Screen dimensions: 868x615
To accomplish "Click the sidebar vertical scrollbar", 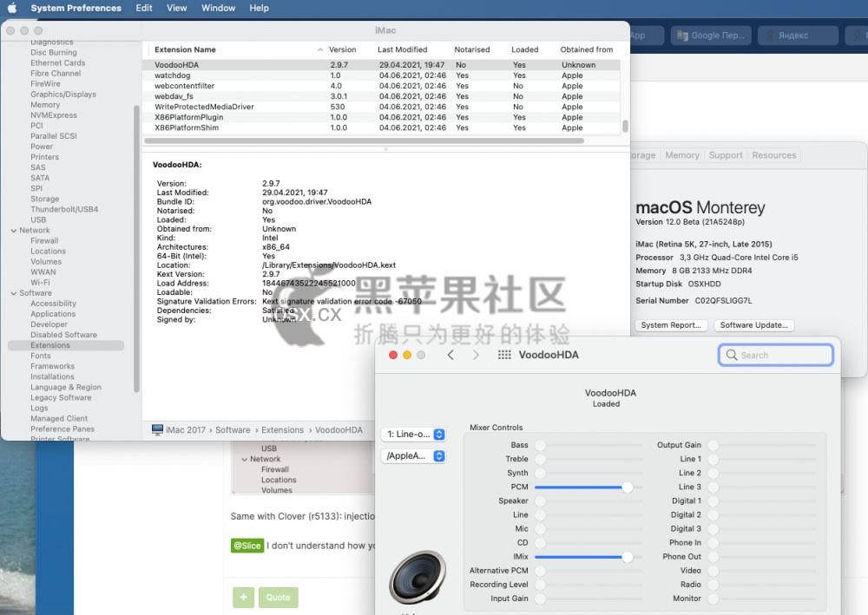I will (136, 249).
